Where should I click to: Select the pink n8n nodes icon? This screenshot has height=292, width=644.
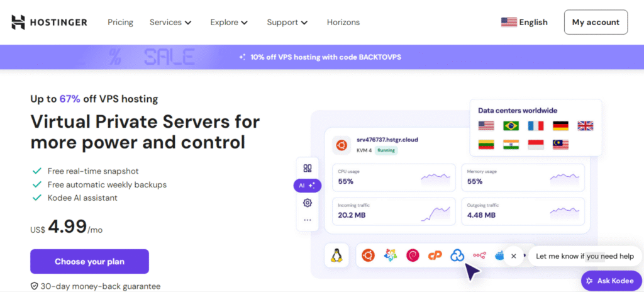pos(479,255)
